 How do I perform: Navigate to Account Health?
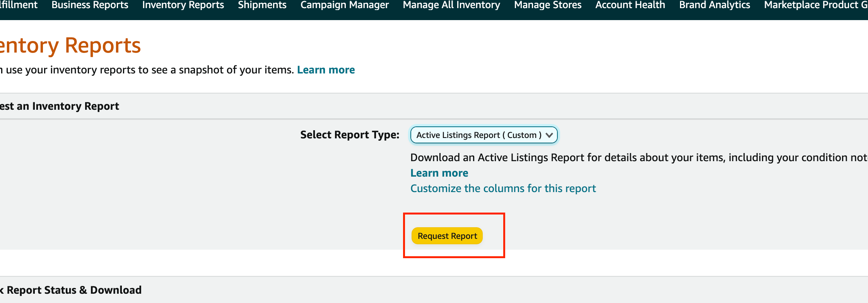pyautogui.click(x=630, y=5)
